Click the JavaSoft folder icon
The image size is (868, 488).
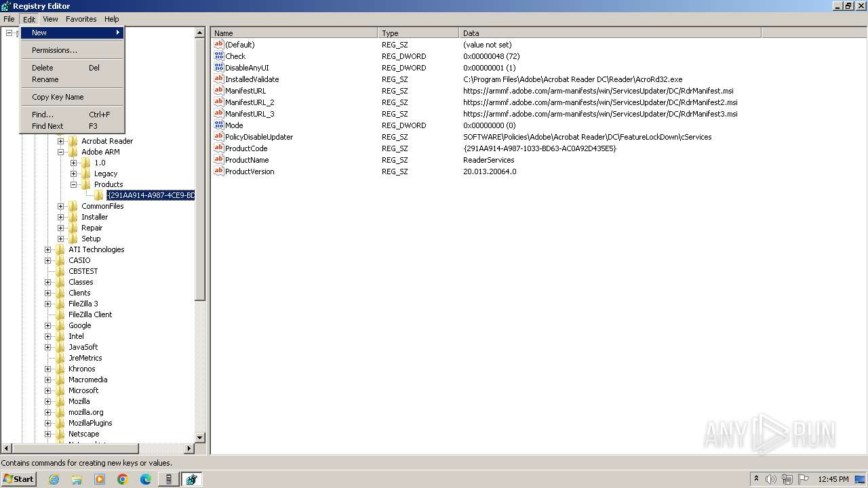click(x=60, y=347)
